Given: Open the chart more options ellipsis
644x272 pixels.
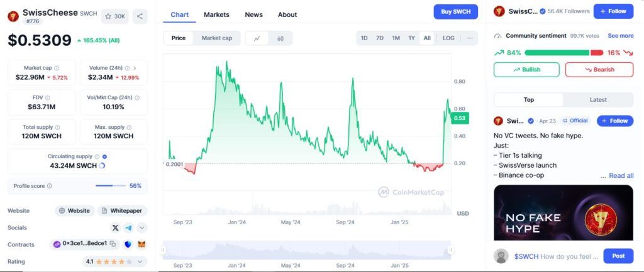Looking at the screenshot, I should [470, 38].
